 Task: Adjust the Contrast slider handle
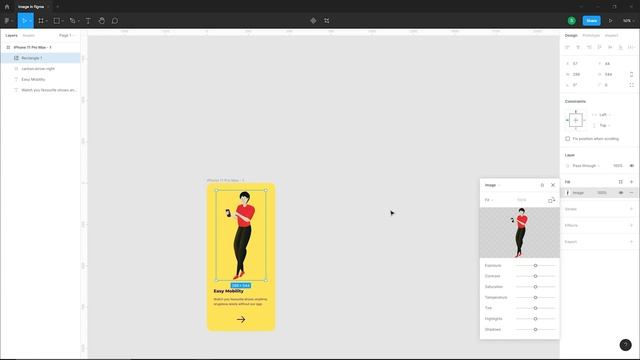tap(535, 276)
